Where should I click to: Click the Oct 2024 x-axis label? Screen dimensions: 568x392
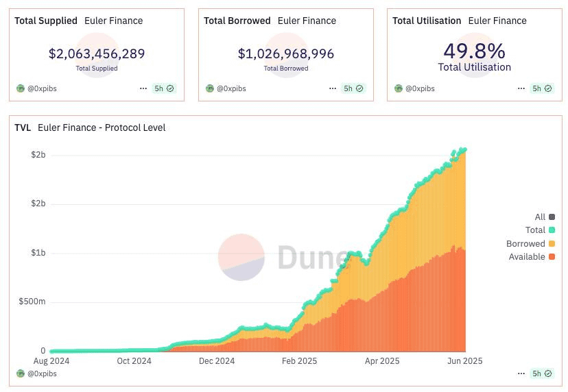pyautogui.click(x=134, y=361)
